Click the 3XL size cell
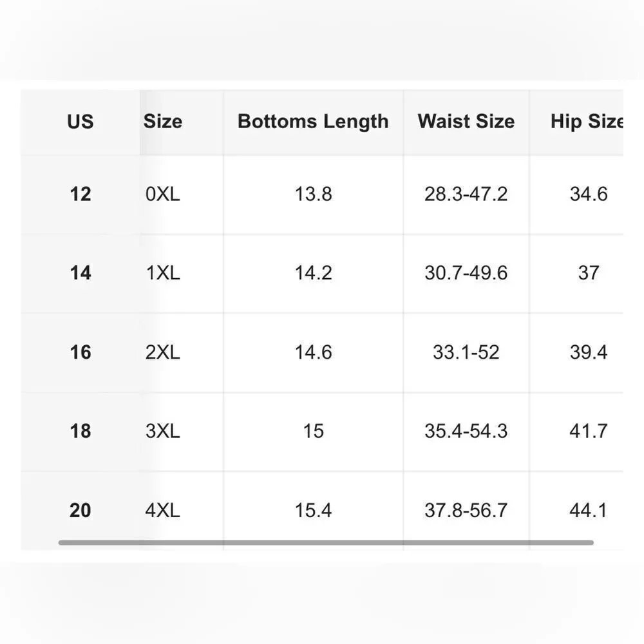644x644 pixels. point(163,431)
